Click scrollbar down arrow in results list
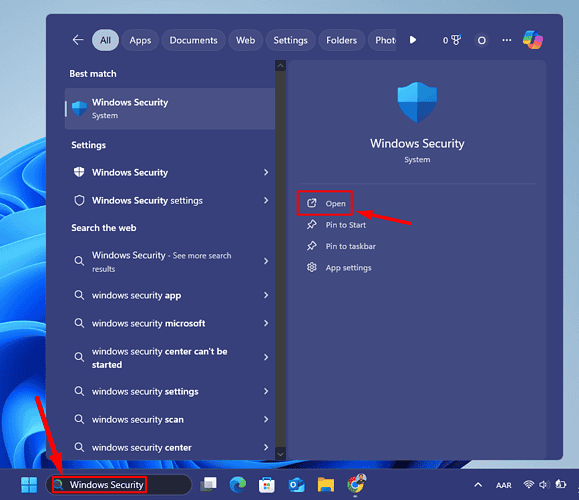 (x=280, y=454)
